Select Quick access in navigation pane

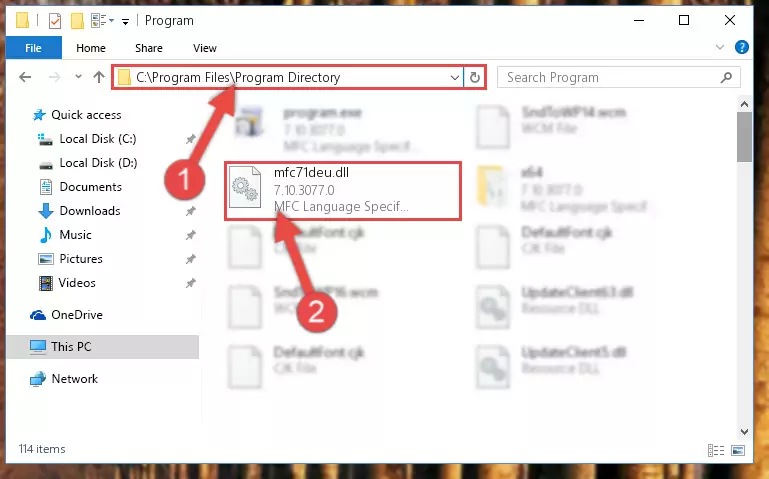[86, 115]
